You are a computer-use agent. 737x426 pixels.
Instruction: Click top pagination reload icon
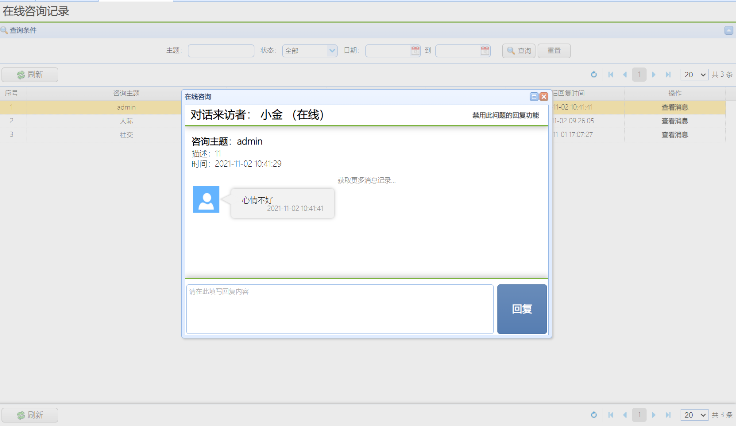click(593, 75)
